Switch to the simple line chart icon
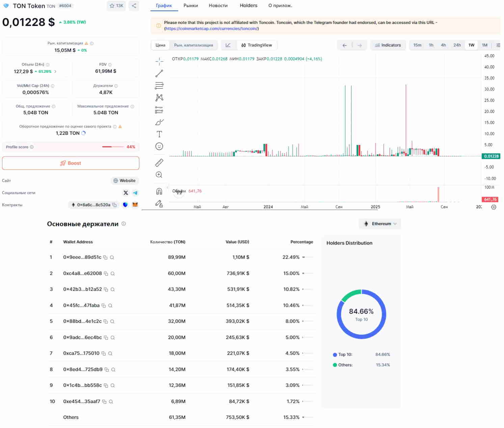 point(228,45)
